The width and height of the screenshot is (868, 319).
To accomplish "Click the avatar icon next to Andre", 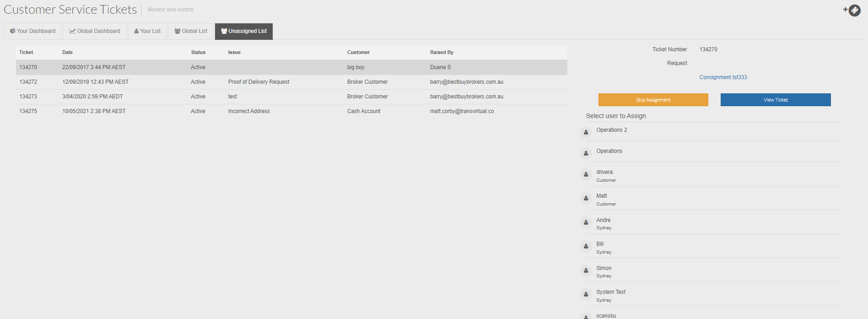I will pyautogui.click(x=586, y=222).
